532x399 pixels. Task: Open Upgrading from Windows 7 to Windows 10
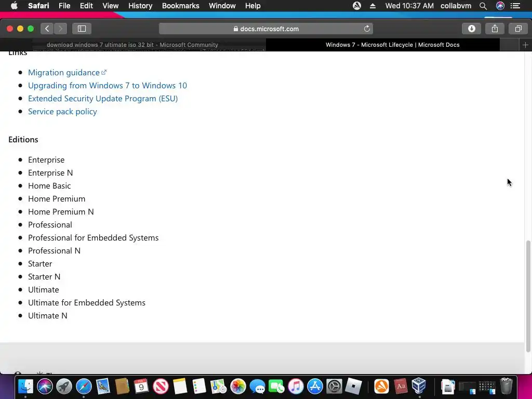click(x=107, y=86)
